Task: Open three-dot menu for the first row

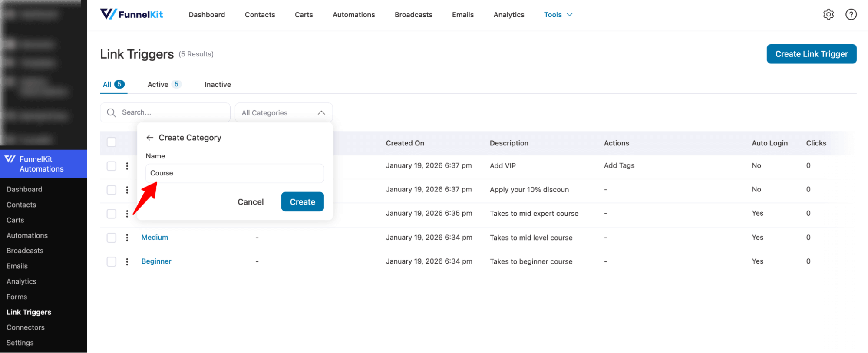Action: click(127, 166)
